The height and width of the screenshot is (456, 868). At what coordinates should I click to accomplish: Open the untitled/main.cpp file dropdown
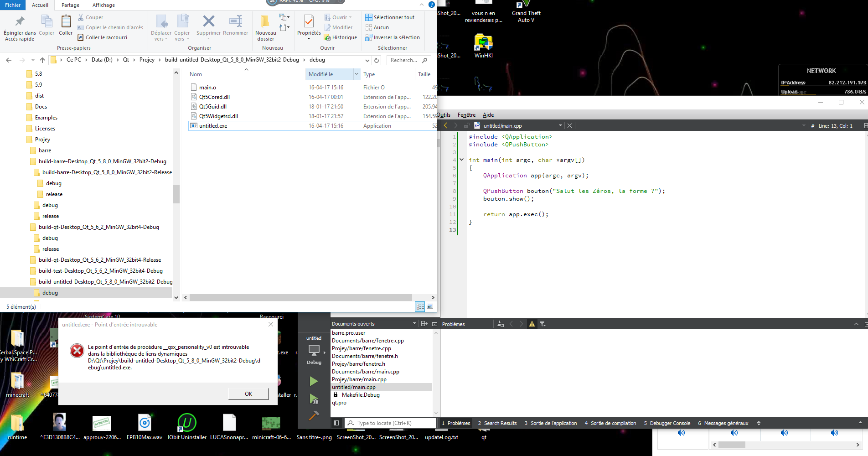tap(560, 125)
